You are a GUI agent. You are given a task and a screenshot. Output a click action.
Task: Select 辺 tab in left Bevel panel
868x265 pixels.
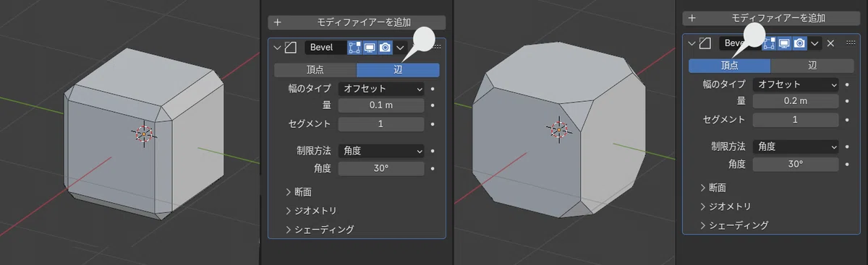[x=398, y=70]
